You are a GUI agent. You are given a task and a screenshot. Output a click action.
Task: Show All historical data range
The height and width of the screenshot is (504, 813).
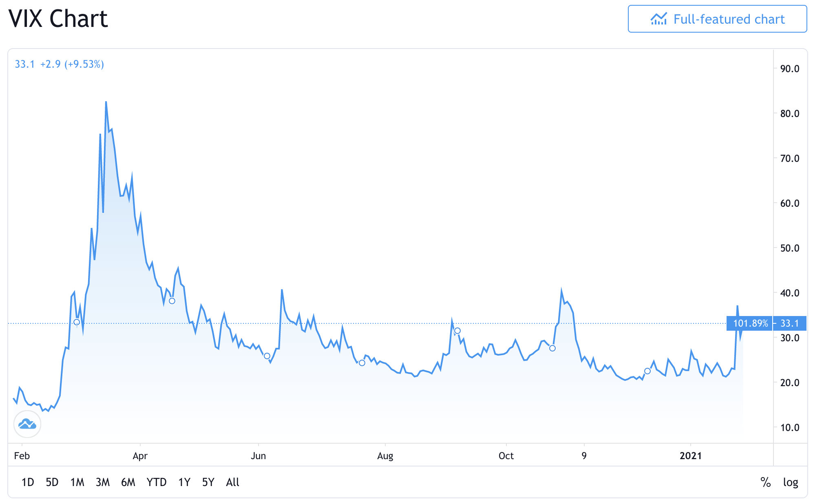232,482
